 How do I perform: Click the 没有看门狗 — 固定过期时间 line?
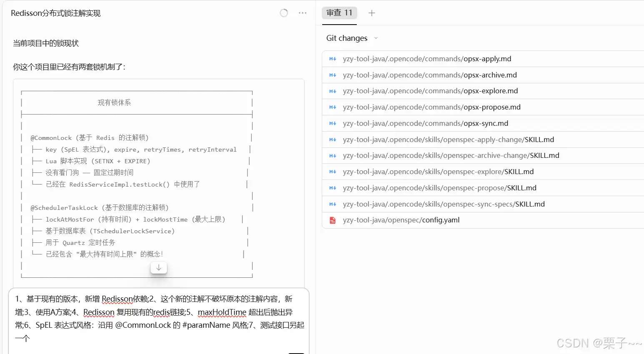pyautogui.click(x=90, y=172)
